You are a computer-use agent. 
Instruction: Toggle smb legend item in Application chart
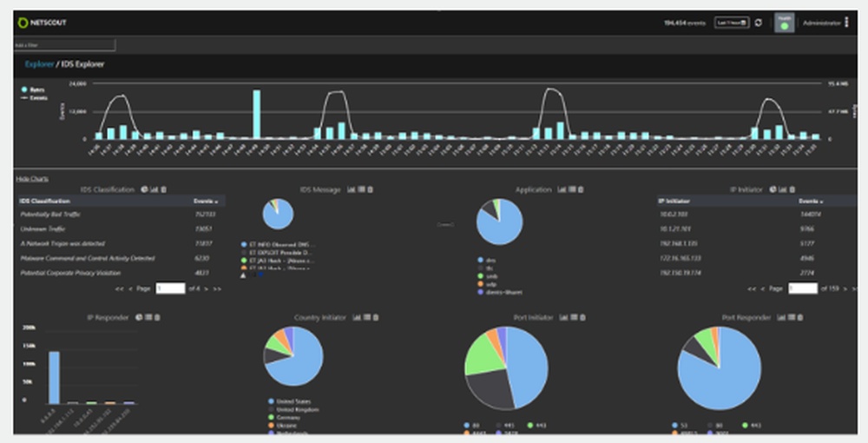487,275
